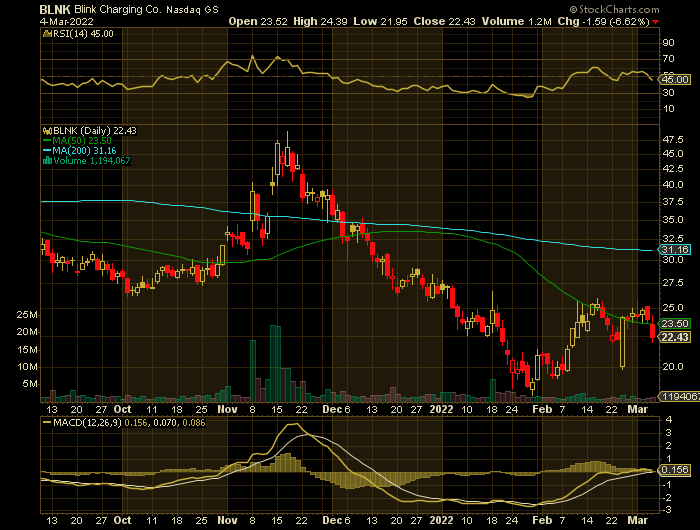Click Feb on the price panel date axis
700x530 pixels.
point(542,409)
